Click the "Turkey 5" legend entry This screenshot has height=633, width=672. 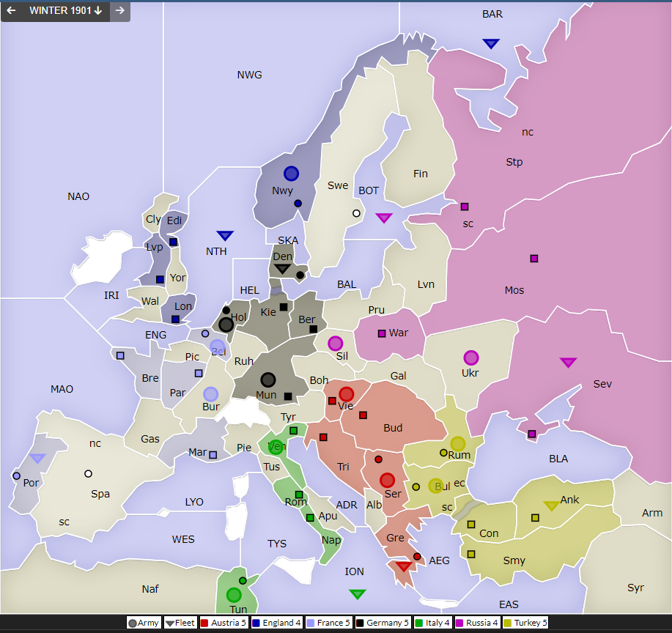click(x=525, y=623)
